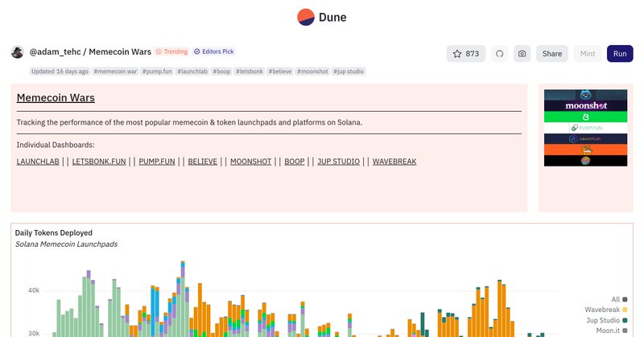Select the #pump.fun tag

point(157,72)
